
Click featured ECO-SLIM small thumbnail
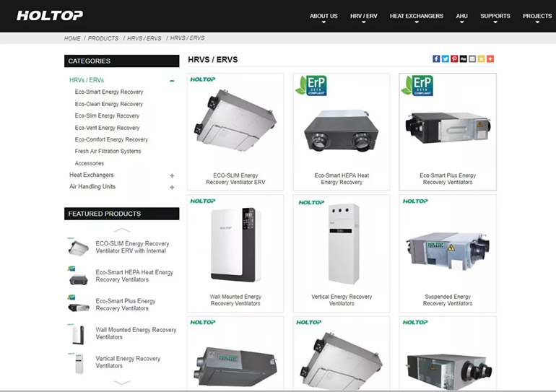coord(78,247)
